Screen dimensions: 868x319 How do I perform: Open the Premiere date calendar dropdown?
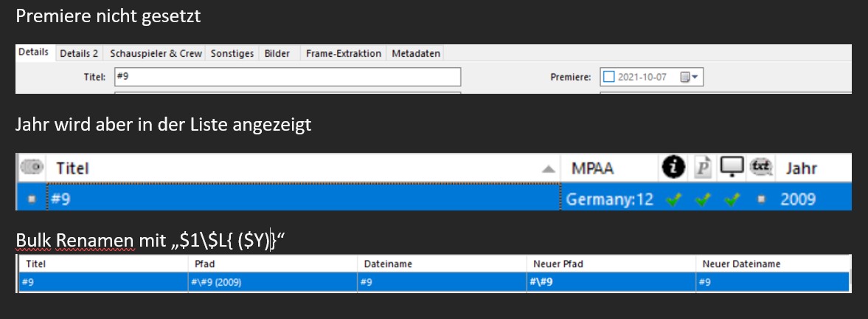690,78
